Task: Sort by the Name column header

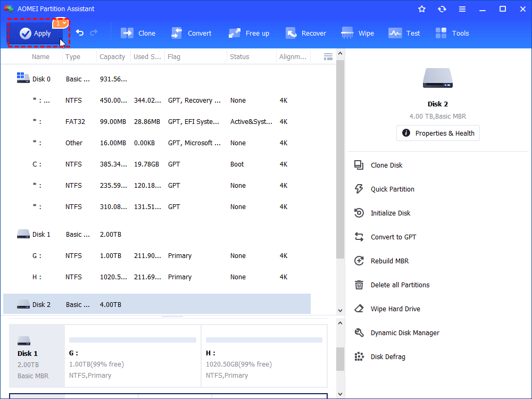Action: 40,57
